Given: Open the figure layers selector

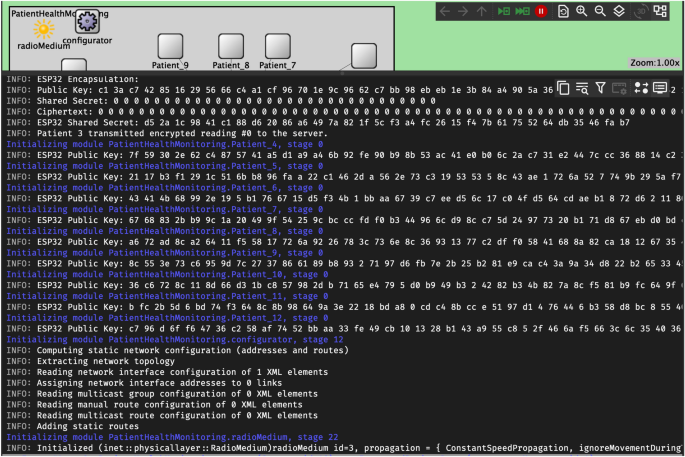Looking at the screenshot, I should (x=619, y=11).
